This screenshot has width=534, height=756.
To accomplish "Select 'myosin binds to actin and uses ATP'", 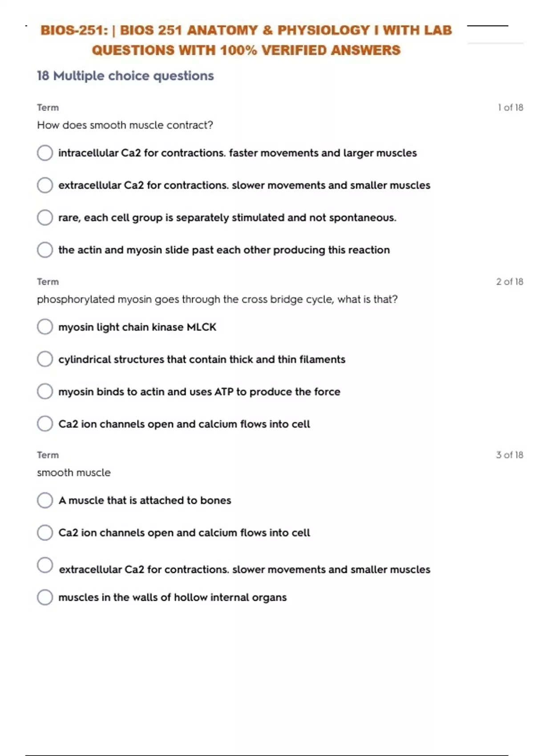I will click(x=45, y=392).
